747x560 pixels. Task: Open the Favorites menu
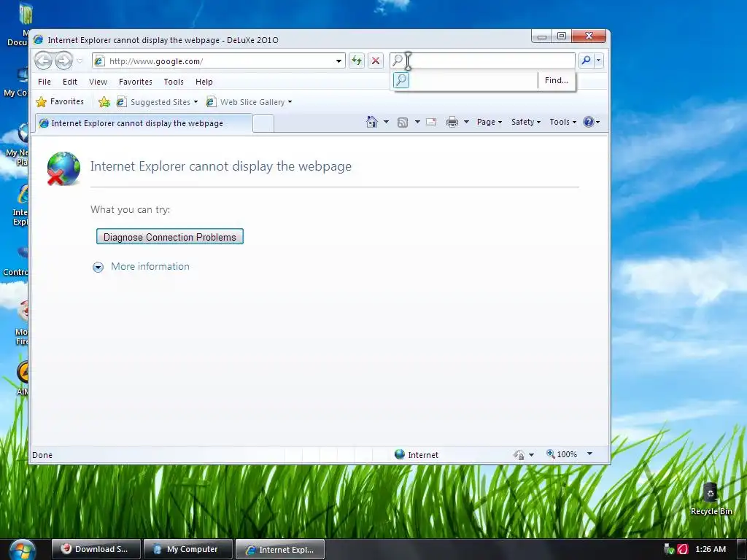[x=135, y=82]
